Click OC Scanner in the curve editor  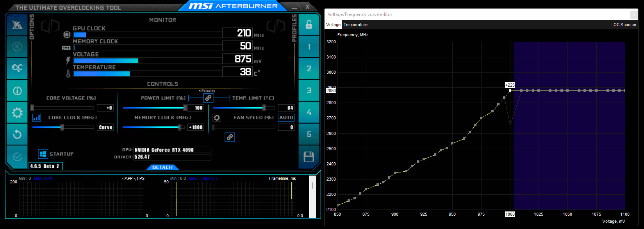click(x=625, y=25)
